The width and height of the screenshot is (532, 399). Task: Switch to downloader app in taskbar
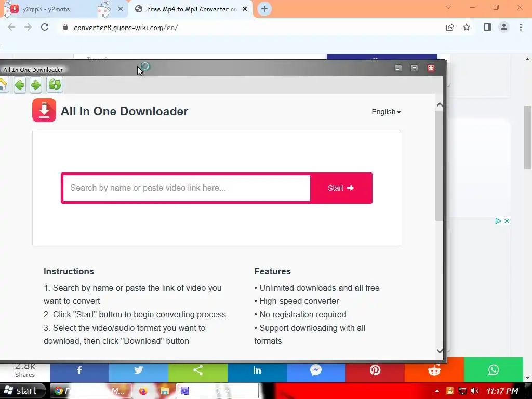[x=217, y=391]
